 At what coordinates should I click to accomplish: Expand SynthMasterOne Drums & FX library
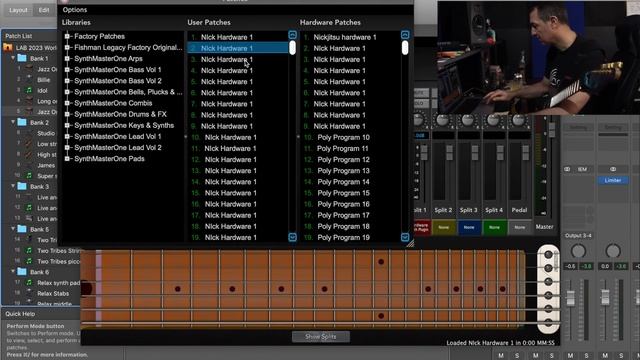click(x=67, y=114)
